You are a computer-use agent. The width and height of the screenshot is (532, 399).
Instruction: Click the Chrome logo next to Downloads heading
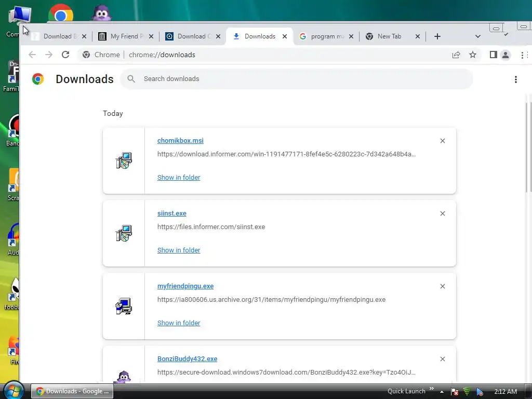pos(38,79)
